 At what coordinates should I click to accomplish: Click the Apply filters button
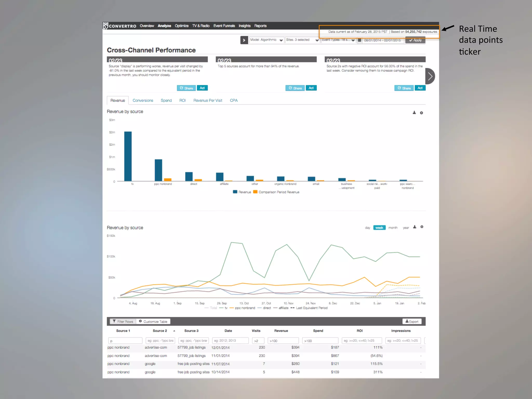415,40
